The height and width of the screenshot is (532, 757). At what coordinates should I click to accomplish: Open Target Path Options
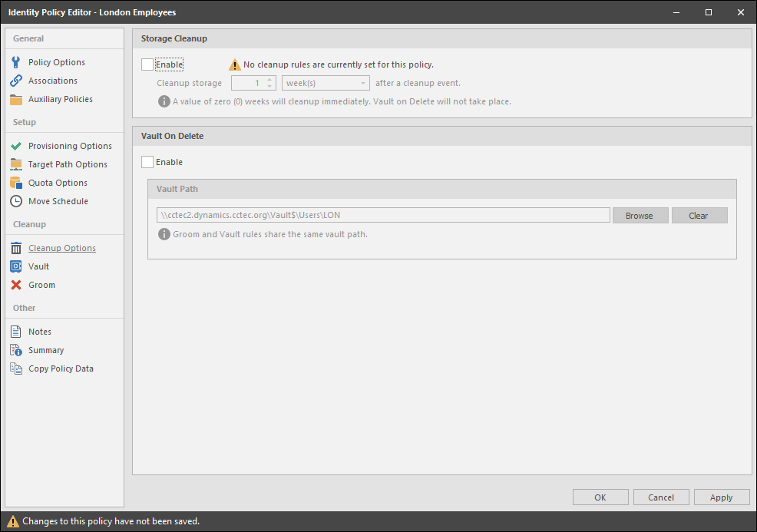68,164
